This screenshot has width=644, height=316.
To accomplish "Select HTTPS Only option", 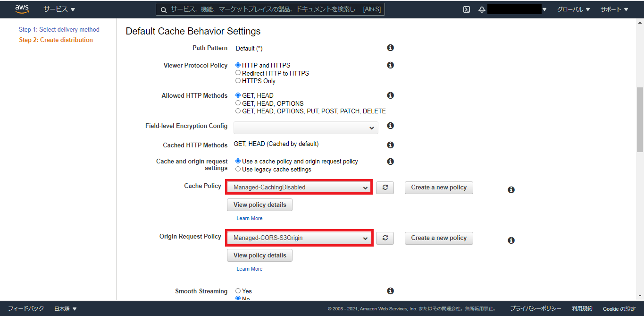I will 238,81.
